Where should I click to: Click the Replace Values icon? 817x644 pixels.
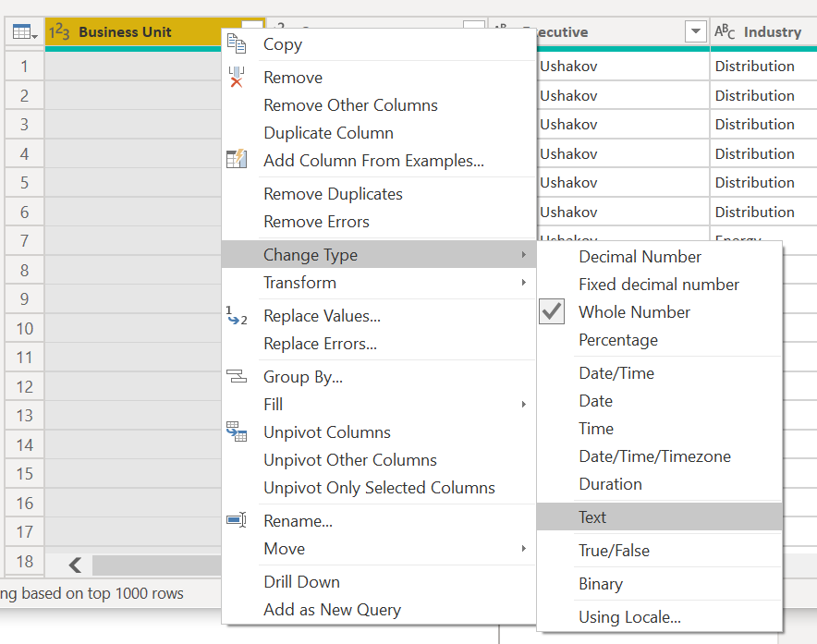(237, 316)
